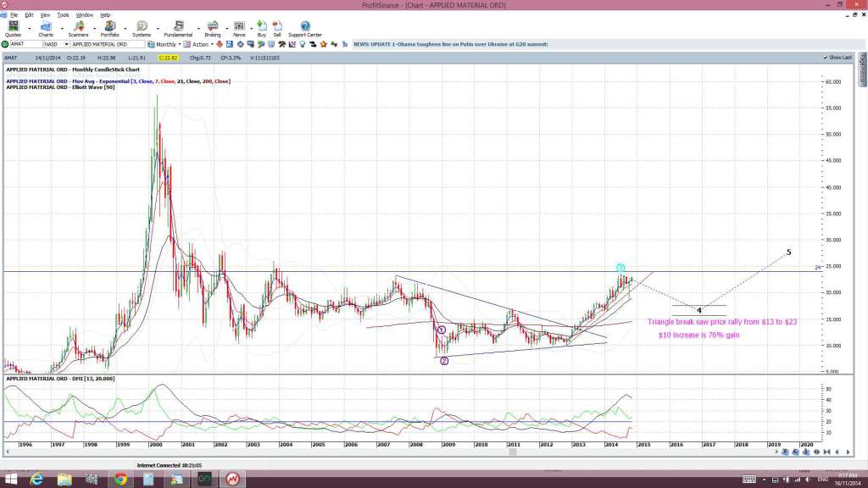Open the View menu

pyautogui.click(x=46, y=15)
